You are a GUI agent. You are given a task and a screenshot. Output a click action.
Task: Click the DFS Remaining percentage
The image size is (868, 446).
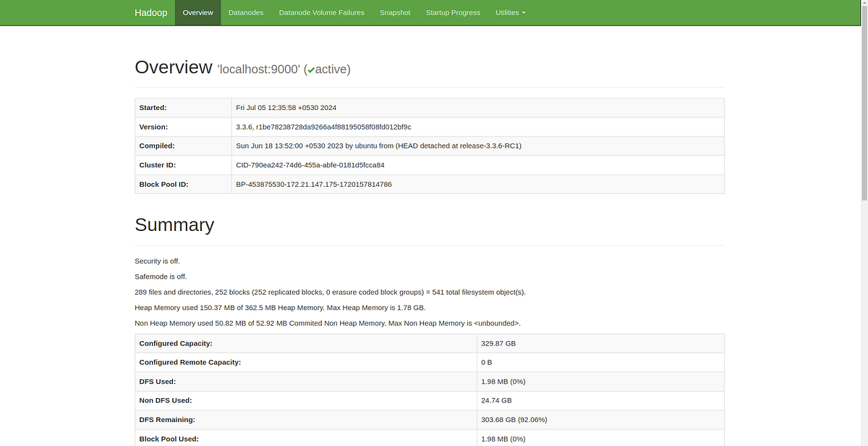[x=529, y=419]
